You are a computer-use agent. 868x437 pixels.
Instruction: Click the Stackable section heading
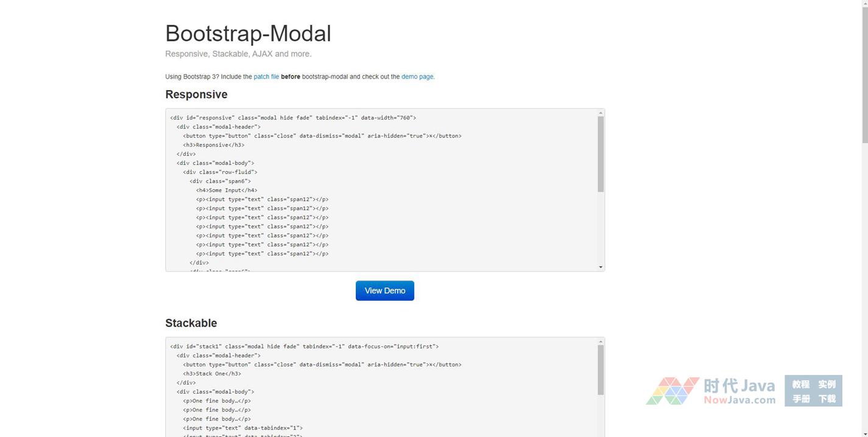[191, 323]
